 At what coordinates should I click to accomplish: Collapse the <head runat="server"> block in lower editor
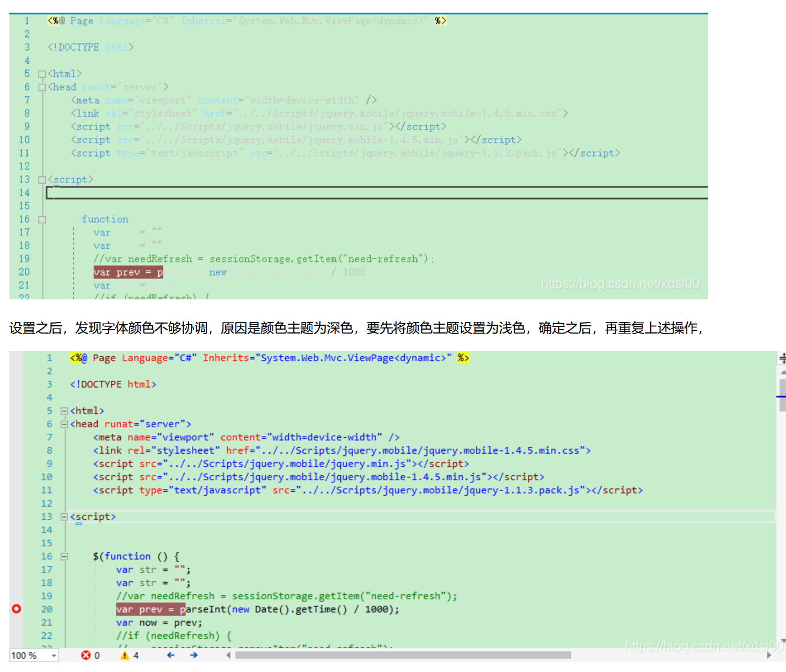click(x=64, y=424)
